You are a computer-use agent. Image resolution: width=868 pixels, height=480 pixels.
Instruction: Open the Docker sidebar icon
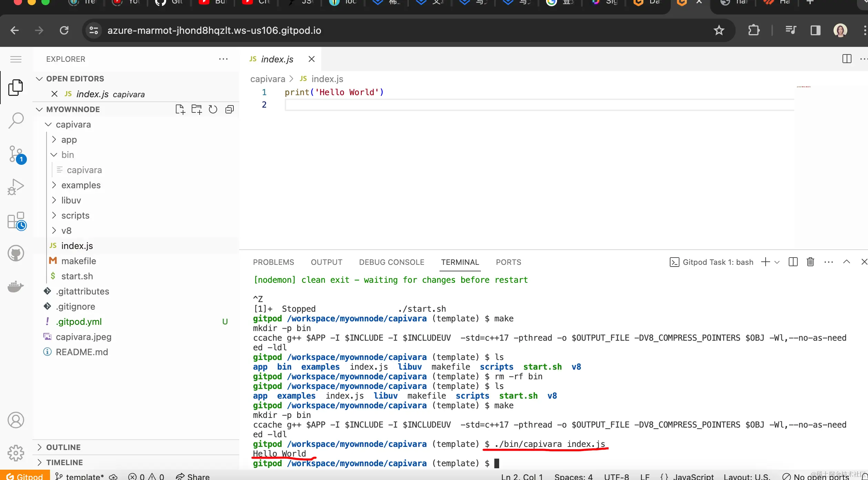pos(16,286)
